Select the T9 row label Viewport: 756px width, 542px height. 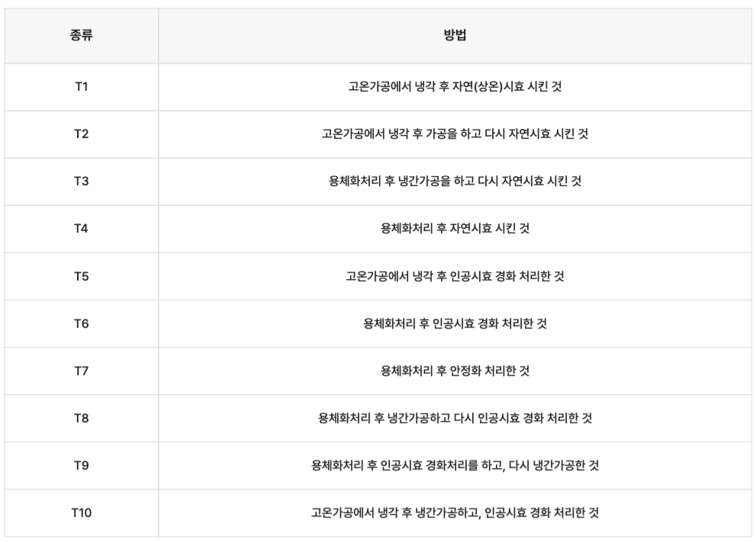(x=81, y=466)
